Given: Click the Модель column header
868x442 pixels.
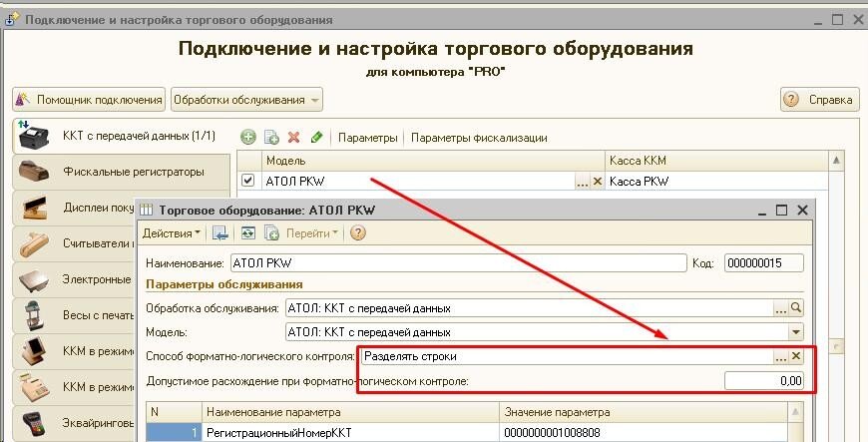Looking at the screenshot, I should click(x=433, y=161).
